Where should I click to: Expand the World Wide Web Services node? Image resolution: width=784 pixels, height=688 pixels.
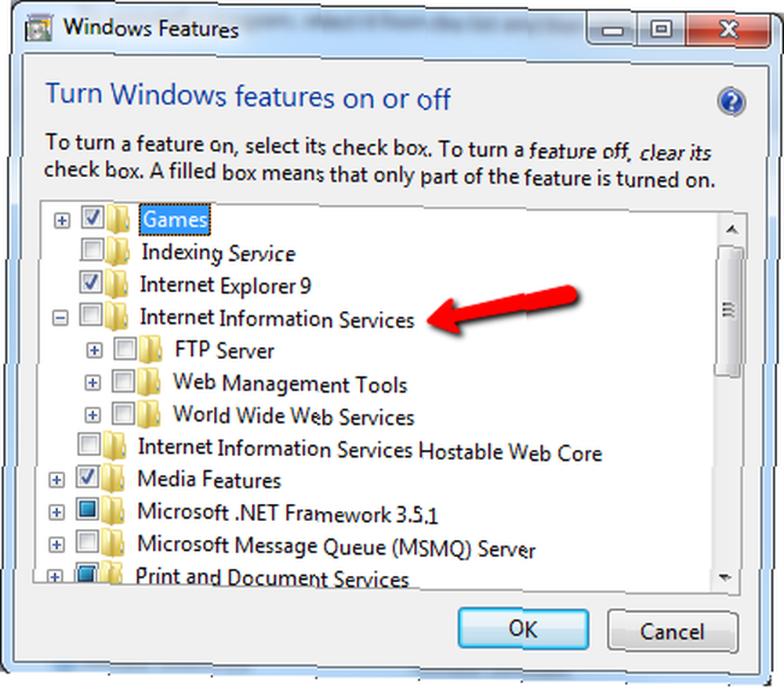(92, 415)
